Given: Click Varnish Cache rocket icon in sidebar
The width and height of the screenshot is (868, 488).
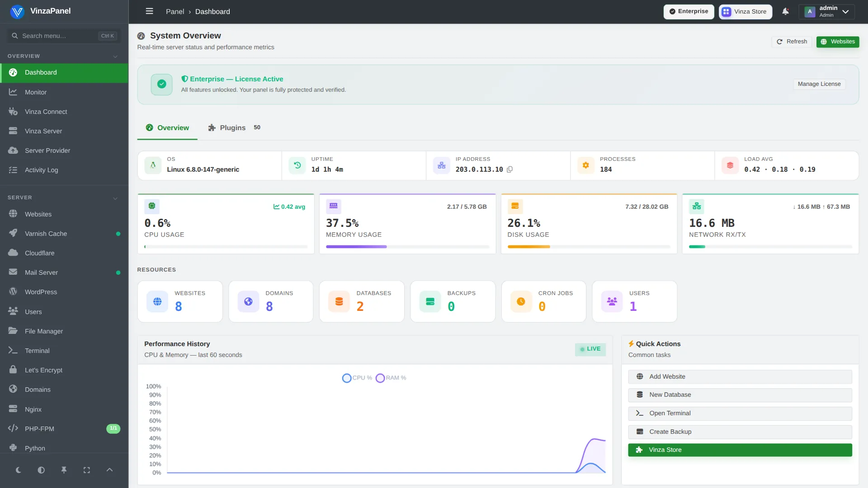Looking at the screenshot, I should [x=13, y=233].
